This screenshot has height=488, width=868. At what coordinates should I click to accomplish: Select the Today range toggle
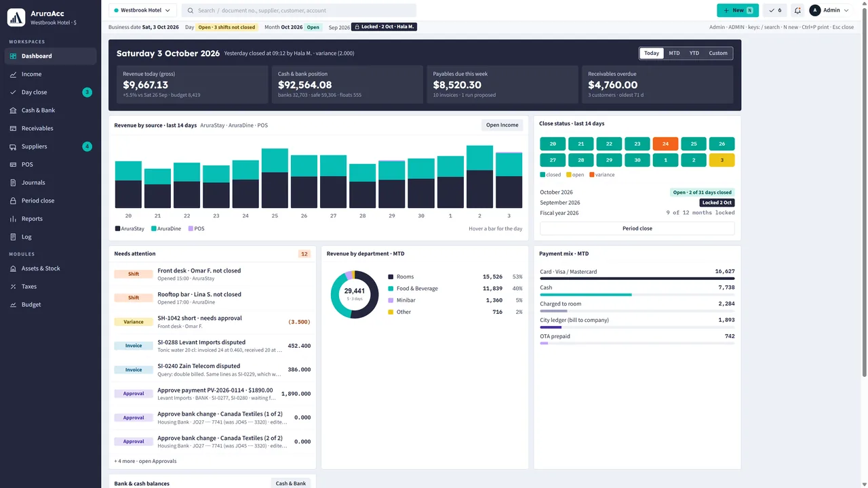click(x=652, y=53)
